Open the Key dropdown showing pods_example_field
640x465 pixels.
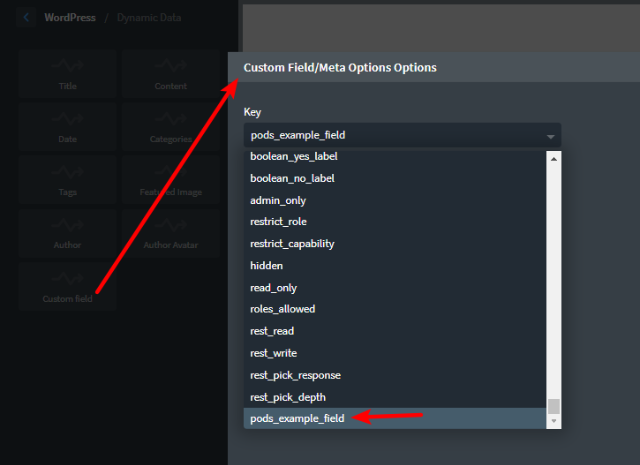402,135
